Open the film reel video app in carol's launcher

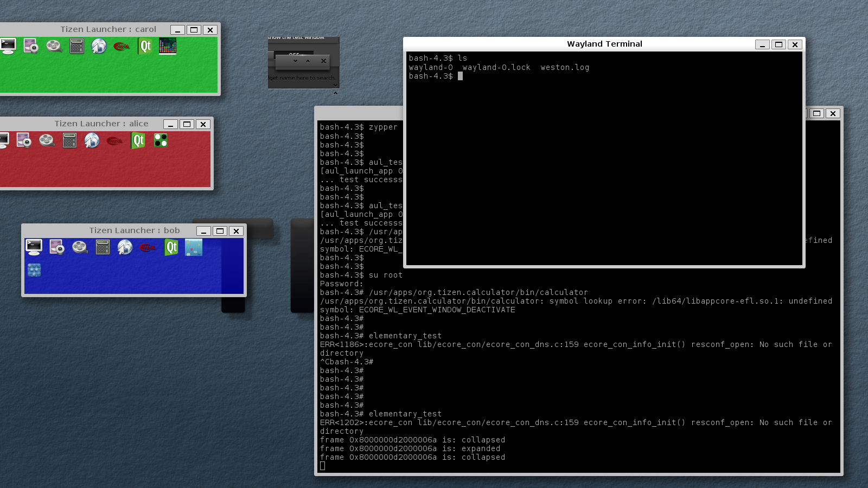pos(54,46)
